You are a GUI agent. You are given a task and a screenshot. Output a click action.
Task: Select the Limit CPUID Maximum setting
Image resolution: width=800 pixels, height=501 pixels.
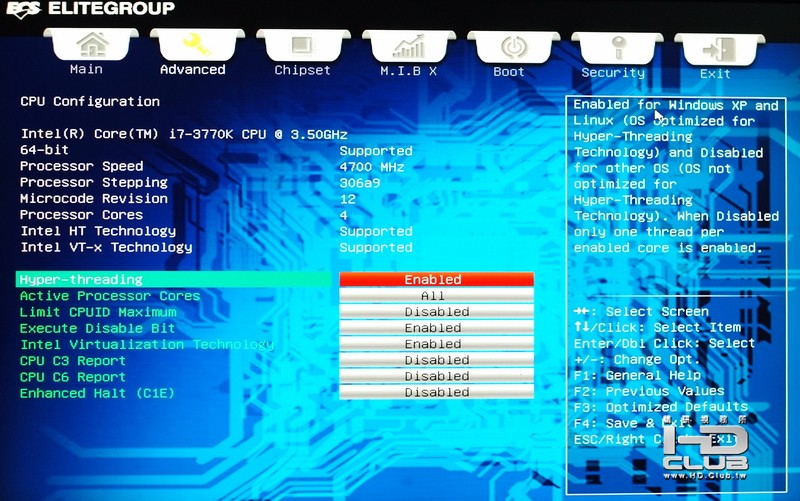(x=98, y=312)
